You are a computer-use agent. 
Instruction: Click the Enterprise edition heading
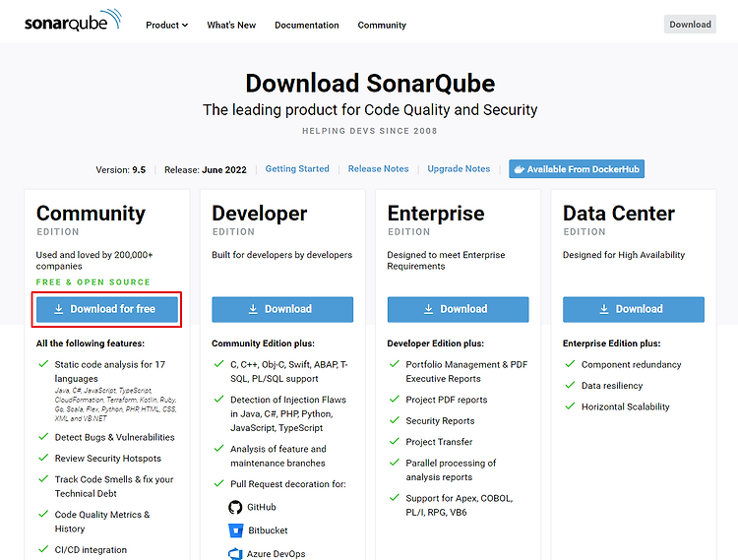(436, 214)
